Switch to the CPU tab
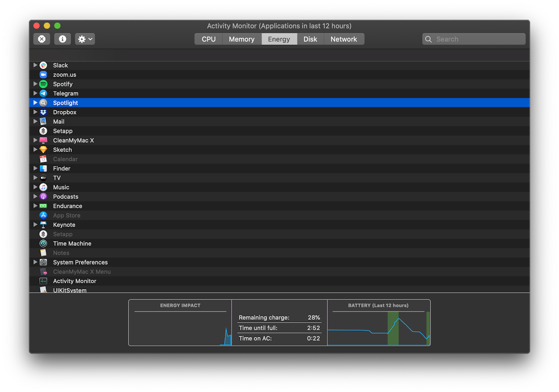Viewport: 559px width, 392px height. click(x=208, y=39)
